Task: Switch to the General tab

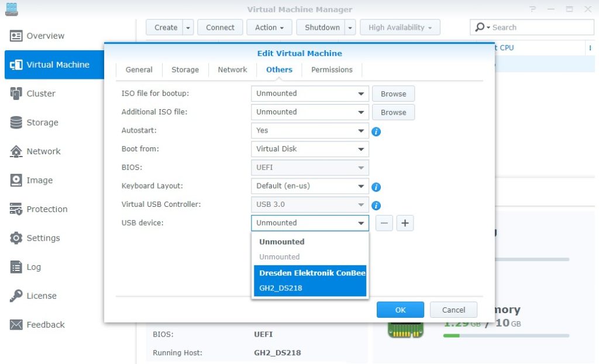Action: (139, 70)
